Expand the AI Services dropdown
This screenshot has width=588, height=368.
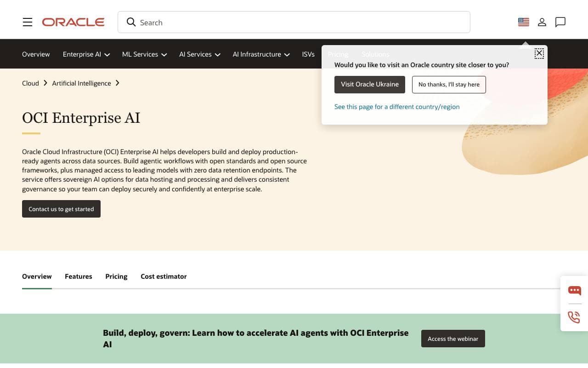coord(200,54)
